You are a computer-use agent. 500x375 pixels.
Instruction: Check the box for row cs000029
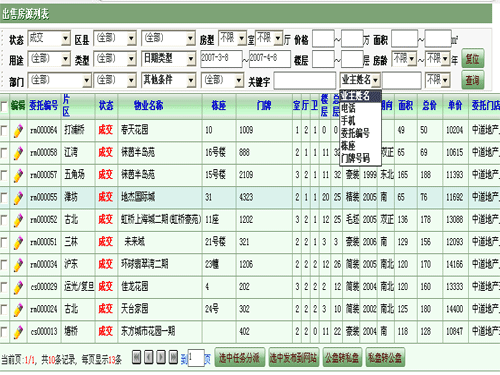[x=4, y=287]
